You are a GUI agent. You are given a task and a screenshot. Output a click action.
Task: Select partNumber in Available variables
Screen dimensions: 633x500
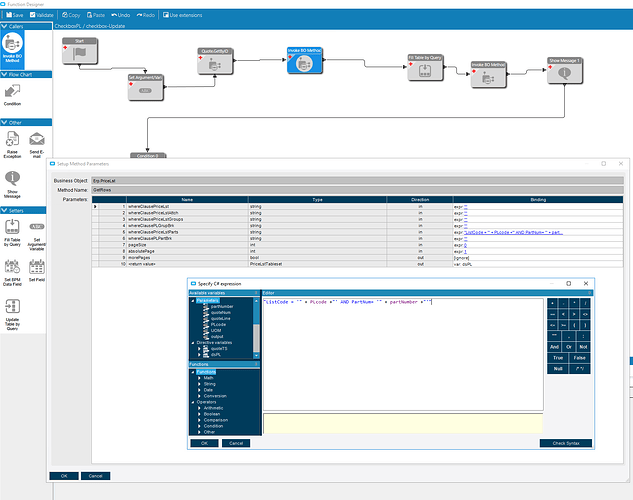pos(222,306)
